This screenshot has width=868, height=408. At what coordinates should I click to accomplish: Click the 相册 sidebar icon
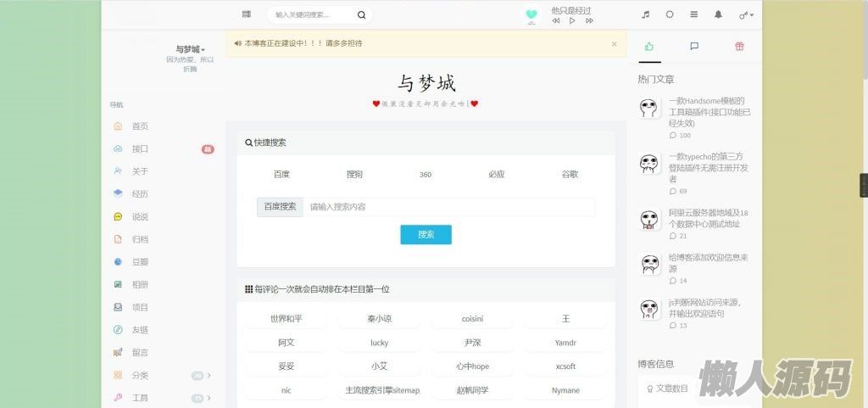118,284
